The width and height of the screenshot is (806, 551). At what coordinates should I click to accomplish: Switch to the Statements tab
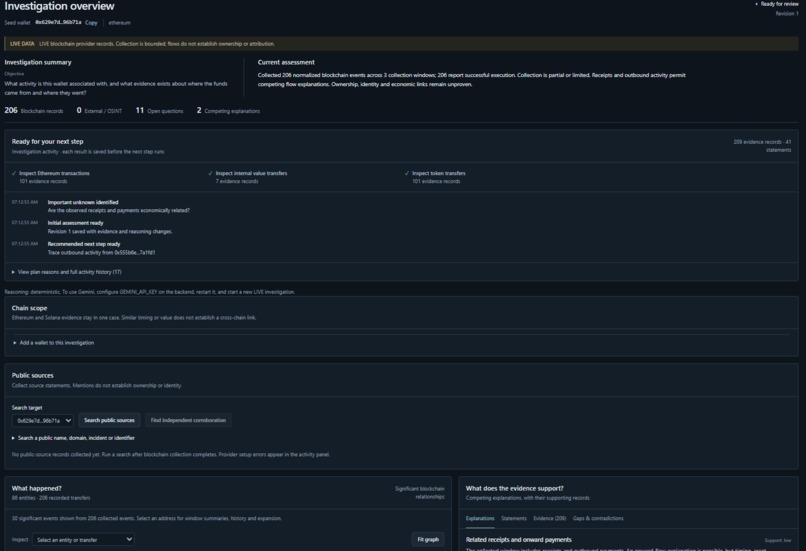pos(514,518)
